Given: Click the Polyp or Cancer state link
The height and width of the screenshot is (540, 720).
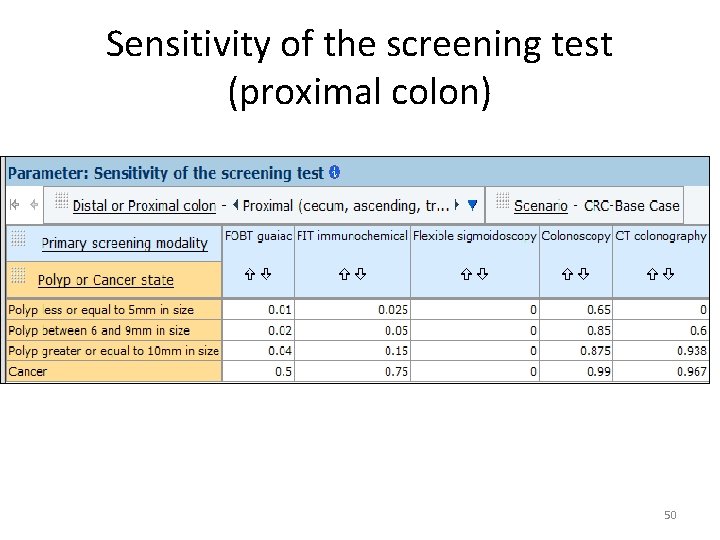Looking at the screenshot, I should (105, 281).
